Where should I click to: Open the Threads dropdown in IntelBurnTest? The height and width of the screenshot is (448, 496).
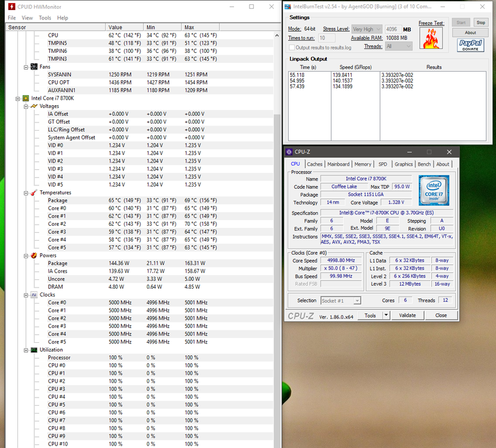(398, 46)
